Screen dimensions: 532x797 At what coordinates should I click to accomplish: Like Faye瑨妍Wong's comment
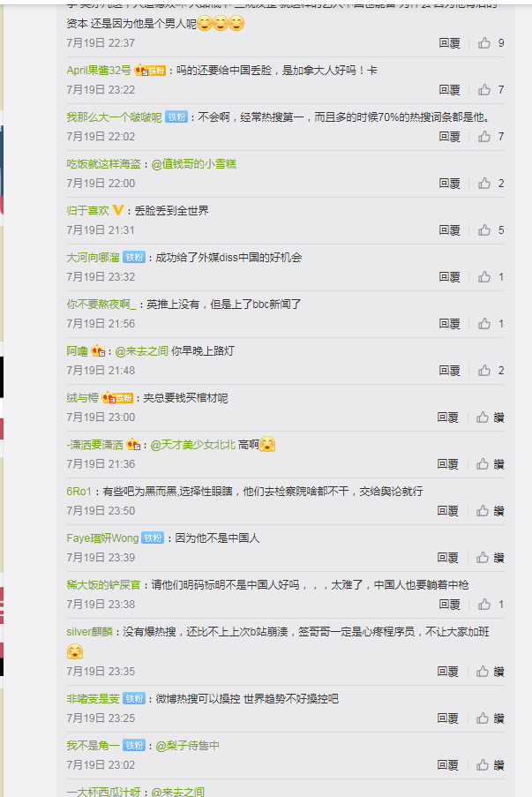click(x=483, y=558)
